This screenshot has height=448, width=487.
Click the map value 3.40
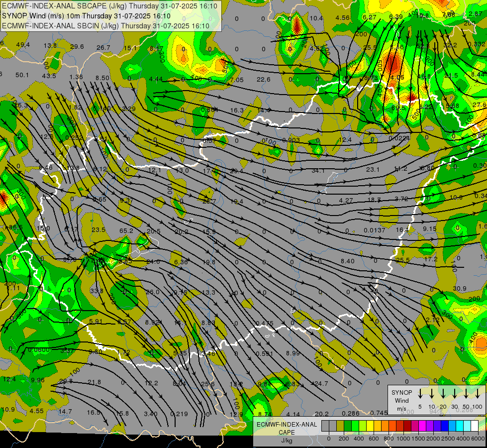point(151,414)
